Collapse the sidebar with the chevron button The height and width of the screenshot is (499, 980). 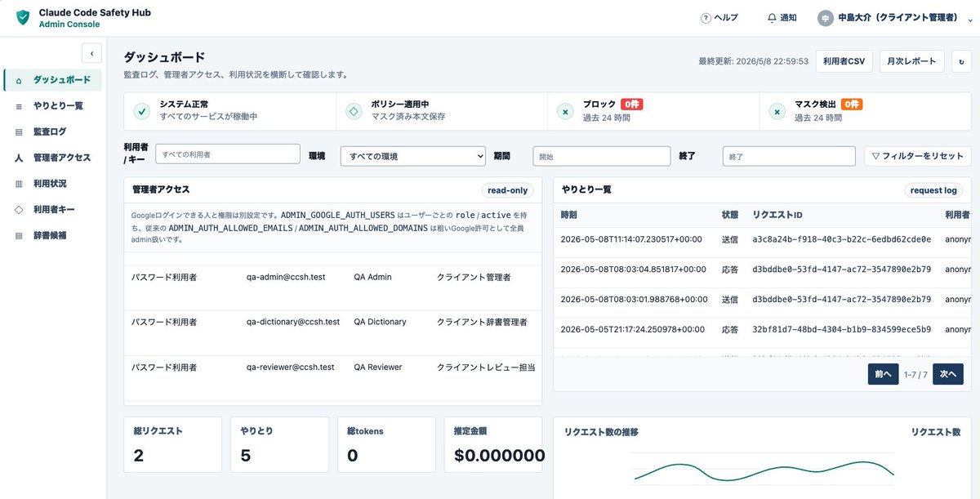point(91,53)
